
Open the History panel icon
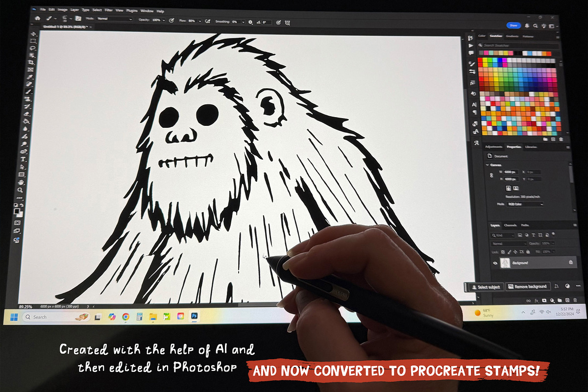click(x=471, y=38)
